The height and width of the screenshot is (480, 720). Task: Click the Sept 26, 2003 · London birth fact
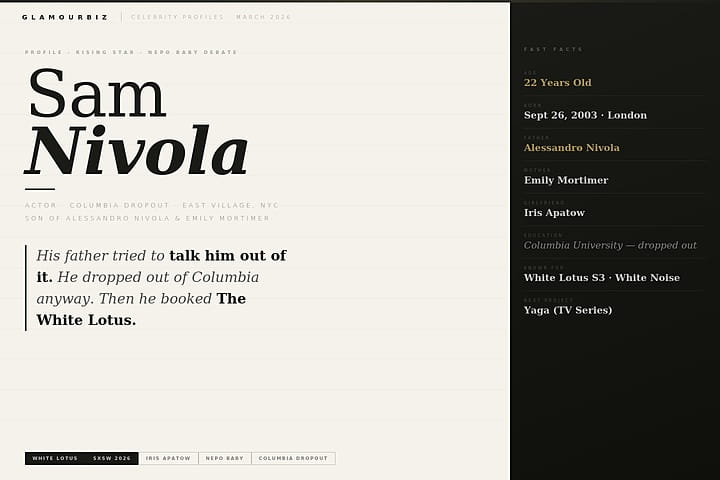tap(585, 115)
